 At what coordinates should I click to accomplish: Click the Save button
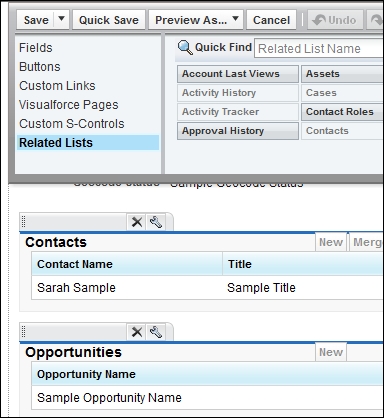click(x=36, y=20)
